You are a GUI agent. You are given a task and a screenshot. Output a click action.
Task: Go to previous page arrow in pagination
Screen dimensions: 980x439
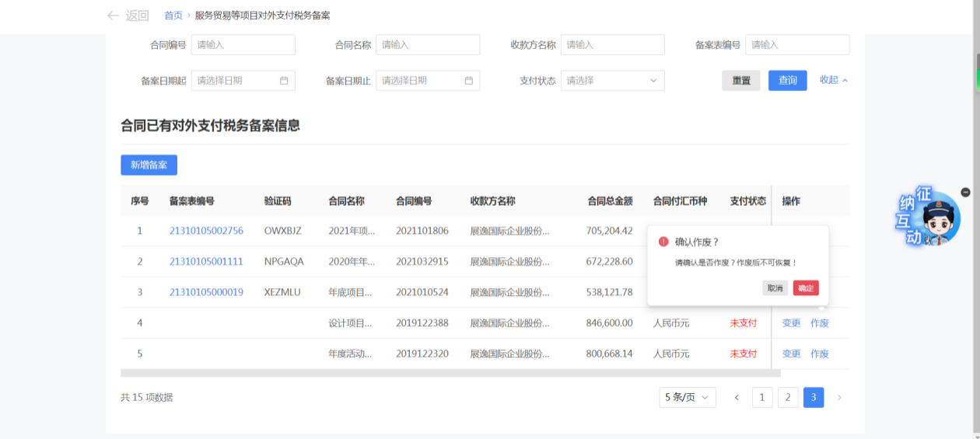[736, 398]
